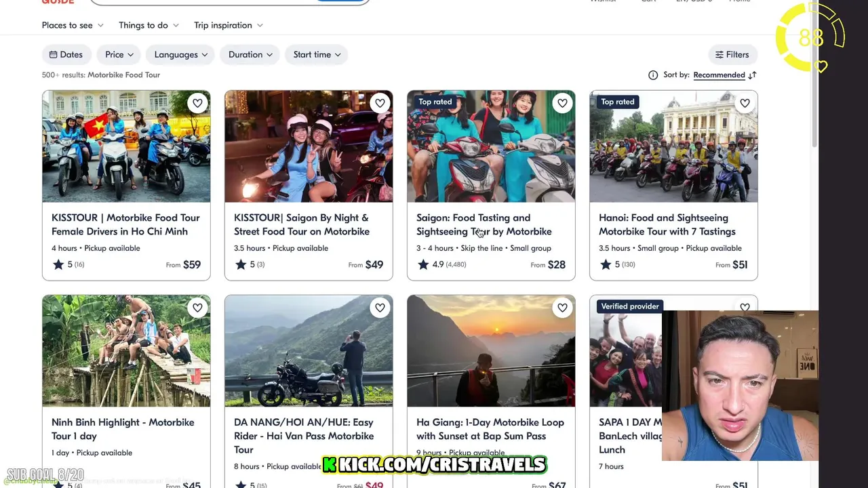Screen dimensions: 868x488
Task: Expand the Duration filter dropdown
Action: 250,55
